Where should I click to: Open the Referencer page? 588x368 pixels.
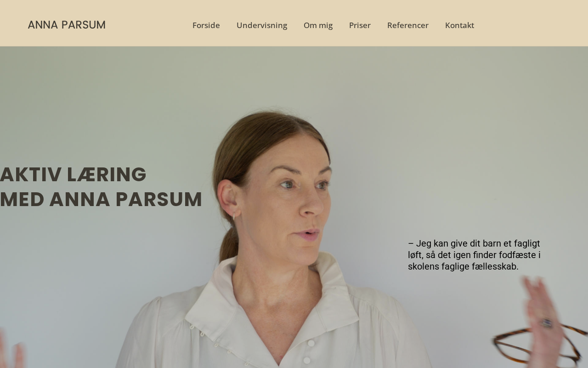(x=408, y=25)
